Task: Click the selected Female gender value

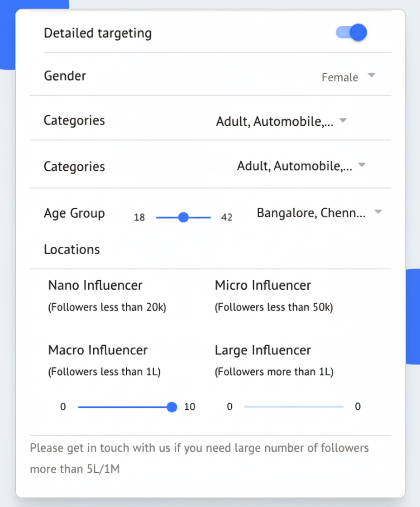Action: tap(339, 77)
